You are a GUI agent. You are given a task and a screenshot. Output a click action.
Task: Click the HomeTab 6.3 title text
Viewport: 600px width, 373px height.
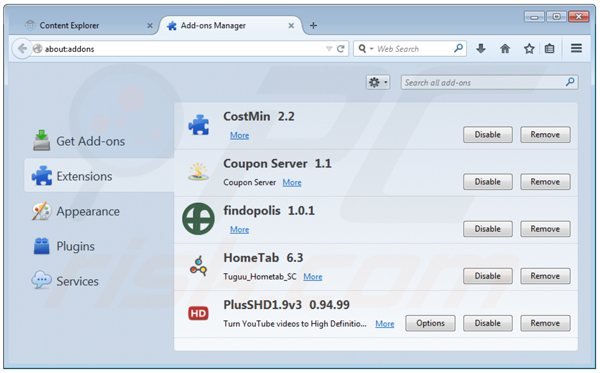263,258
